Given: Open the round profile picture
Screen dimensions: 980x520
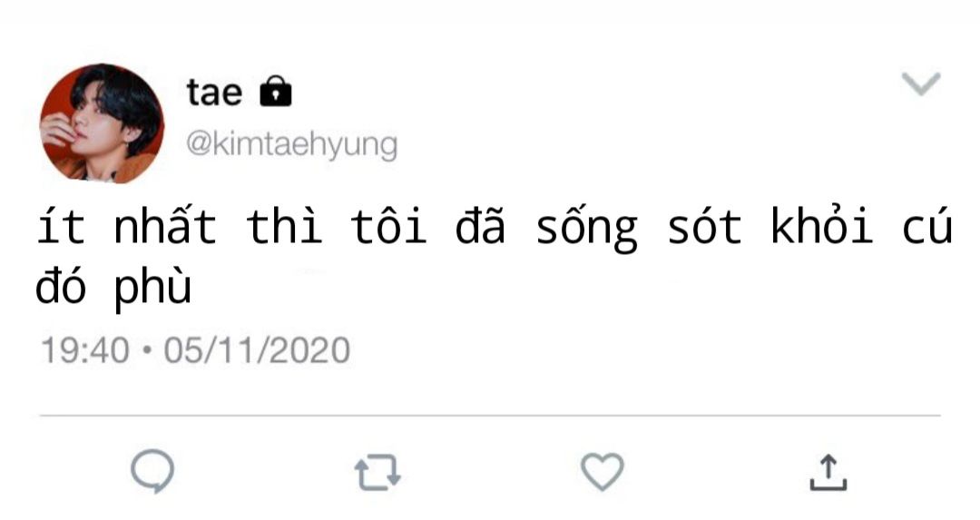Looking at the screenshot, I should point(102,123).
